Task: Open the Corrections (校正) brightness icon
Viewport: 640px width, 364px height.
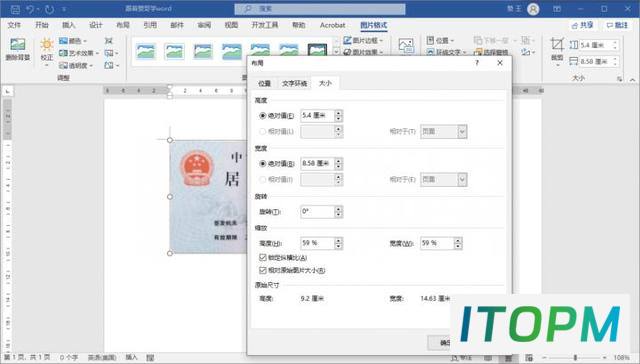Action: 47,44
